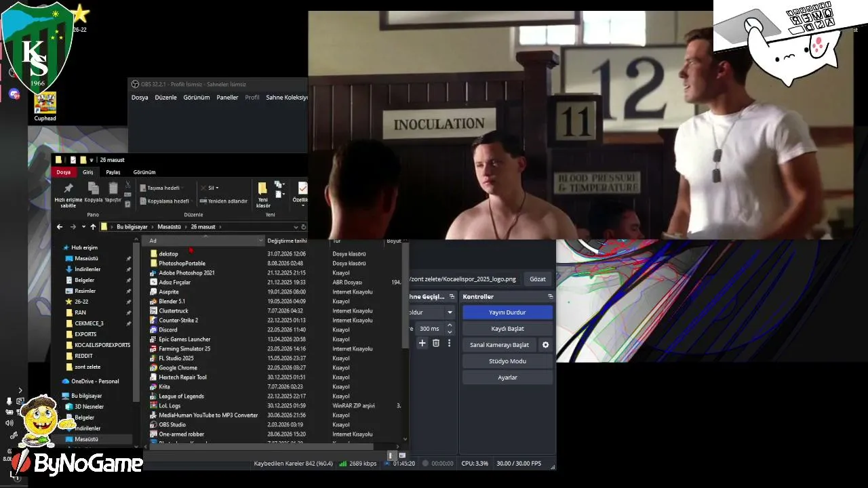Open the quick access toolbar customize dropdown
The height and width of the screenshot is (488, 868).
point(92,160)
